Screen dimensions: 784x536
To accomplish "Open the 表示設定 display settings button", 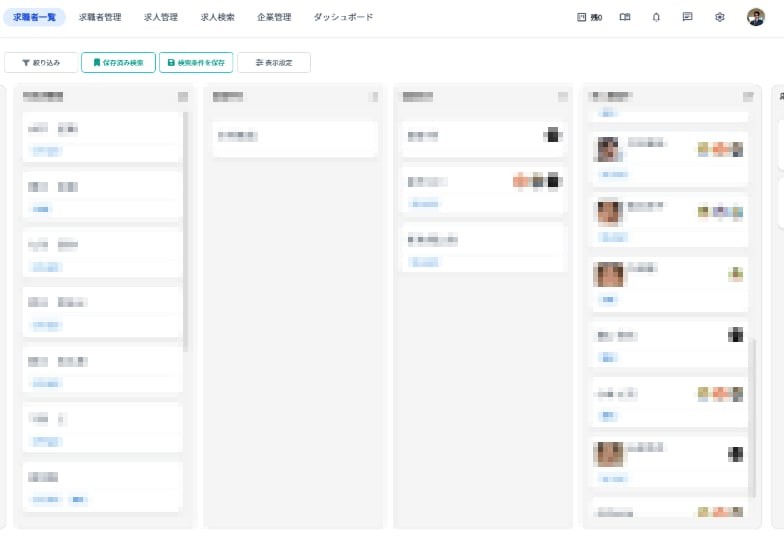I will click(274, 62).
